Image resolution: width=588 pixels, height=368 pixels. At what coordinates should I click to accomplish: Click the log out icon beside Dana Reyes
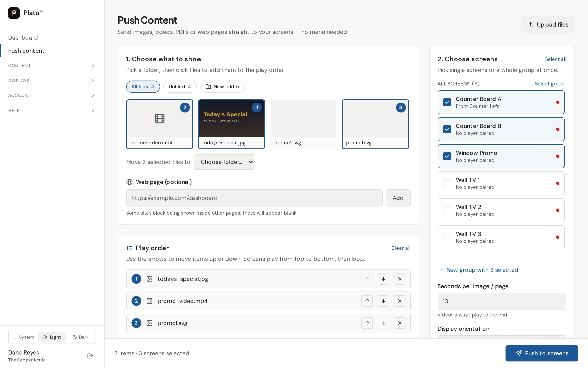point(90,356)
